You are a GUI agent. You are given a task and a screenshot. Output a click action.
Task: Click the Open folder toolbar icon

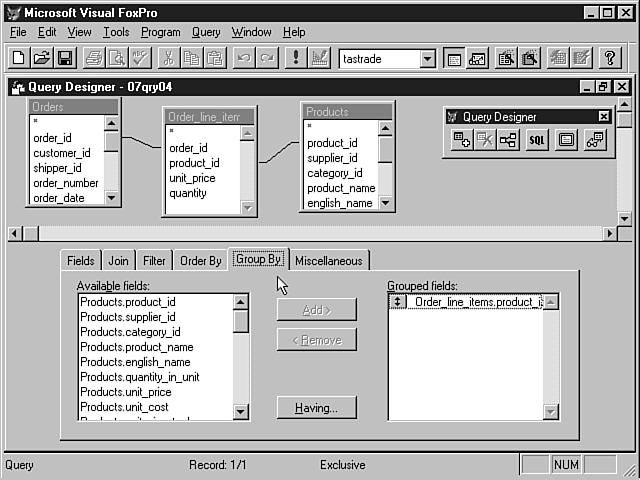42,59
